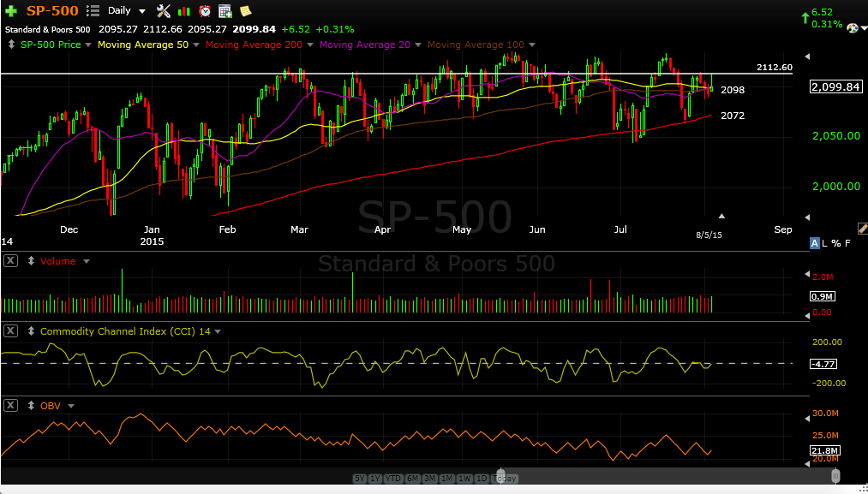
Task: Click the green plus add-symbol icon
Action: click(x=10, y=10)
